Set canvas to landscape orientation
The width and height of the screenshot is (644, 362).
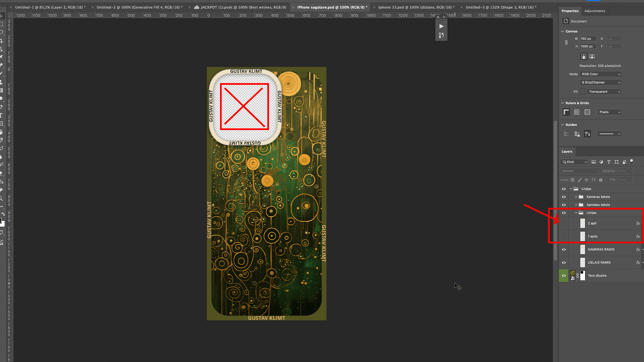pos(592,56)
